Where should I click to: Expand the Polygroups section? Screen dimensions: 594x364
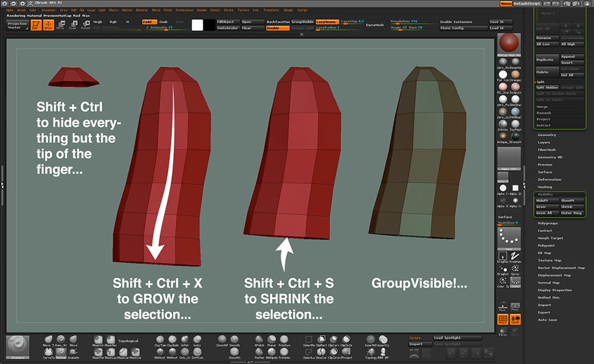[x=546, y=223]
